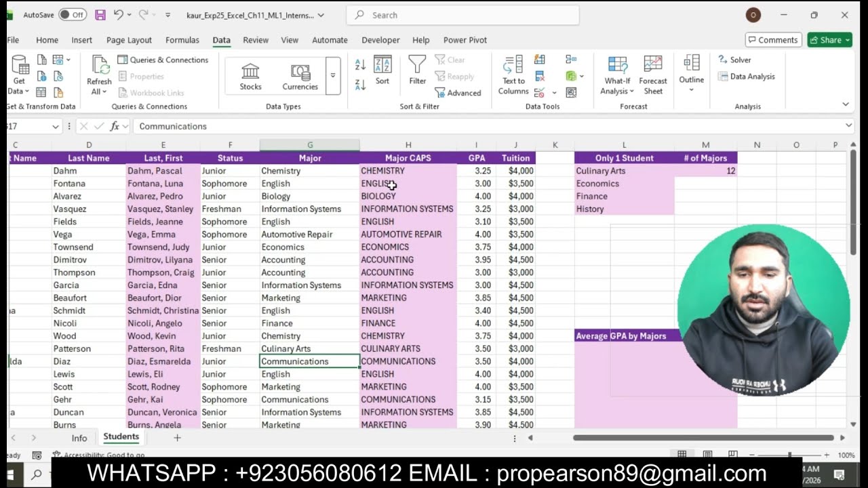
Task: Click the Insert Function fx icon
Action: pyautogui.click(x=115, y=126)
